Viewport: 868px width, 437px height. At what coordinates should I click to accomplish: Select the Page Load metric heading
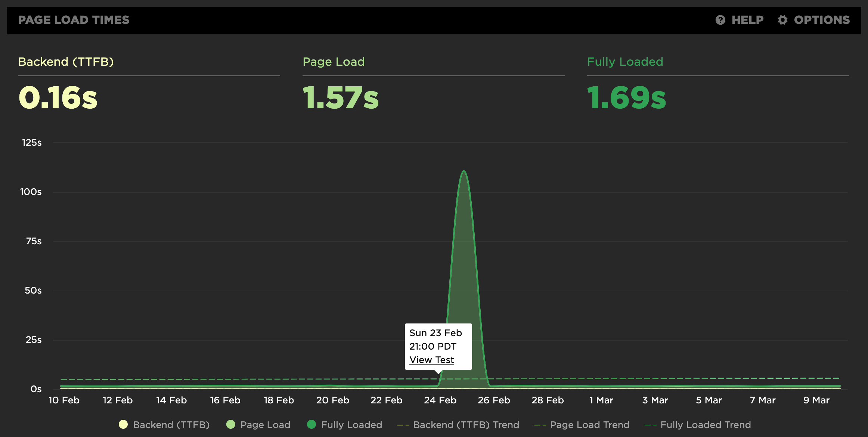[x=334, y=62]
